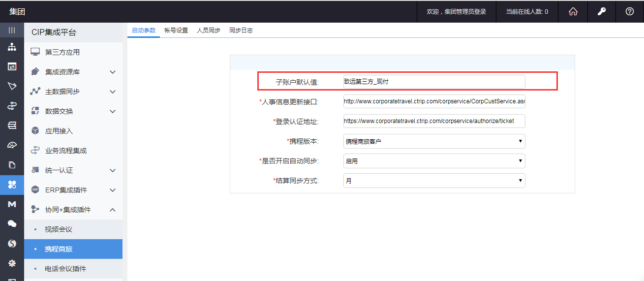Open 第三方应用 in the sidebar
The image size is (644, 281).
tap(62, 52)
